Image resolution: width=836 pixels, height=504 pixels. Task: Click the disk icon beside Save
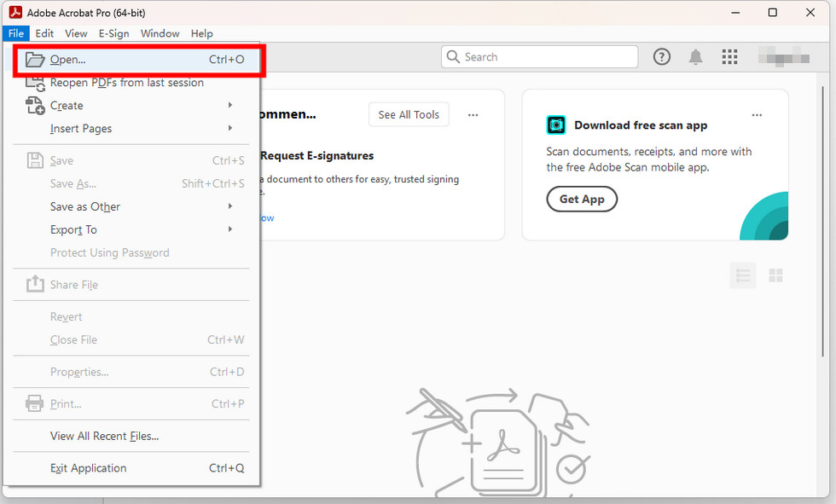click(35, 160)
